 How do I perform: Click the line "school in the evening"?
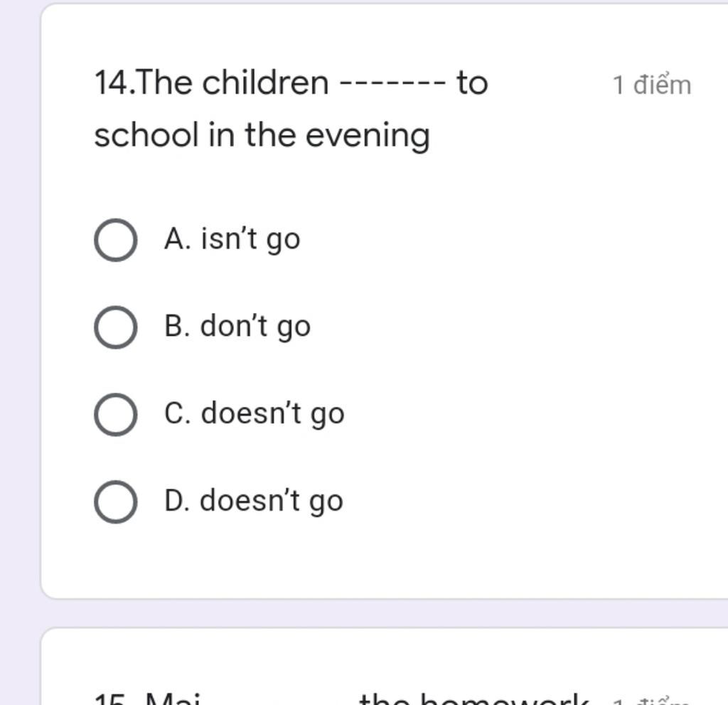click(x=262, y=136)
